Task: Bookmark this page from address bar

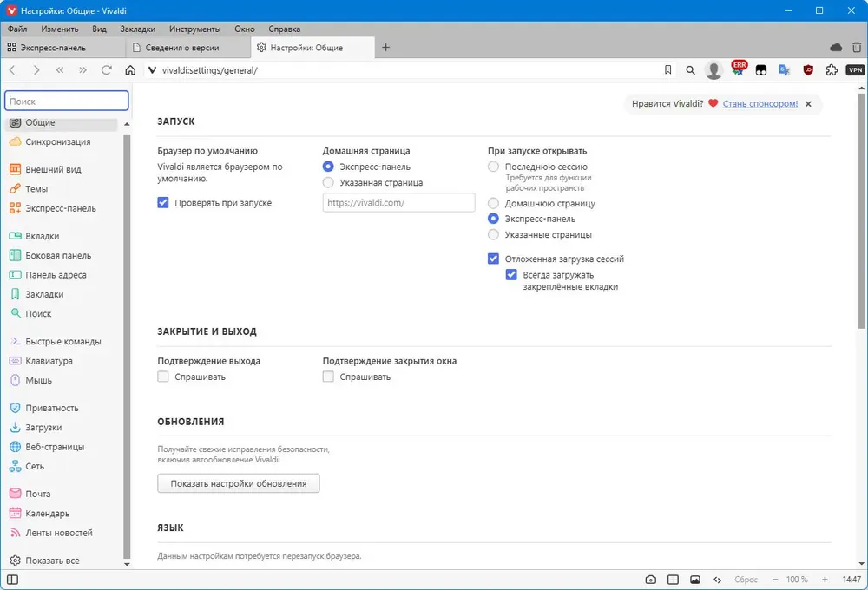Action: (x=667, y=70)
